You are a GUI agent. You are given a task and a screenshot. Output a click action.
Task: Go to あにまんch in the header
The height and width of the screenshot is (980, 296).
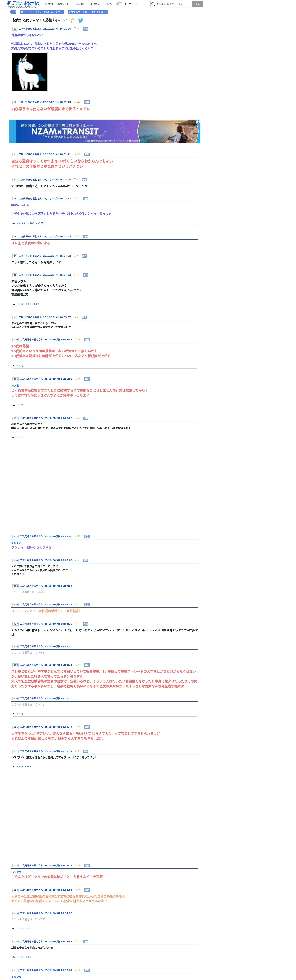[96, 4]
